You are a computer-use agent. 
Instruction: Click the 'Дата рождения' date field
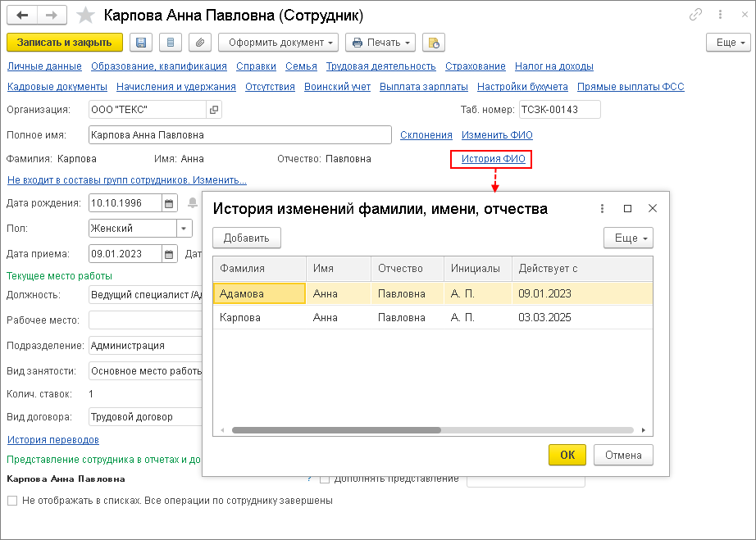tap(125, 203)
